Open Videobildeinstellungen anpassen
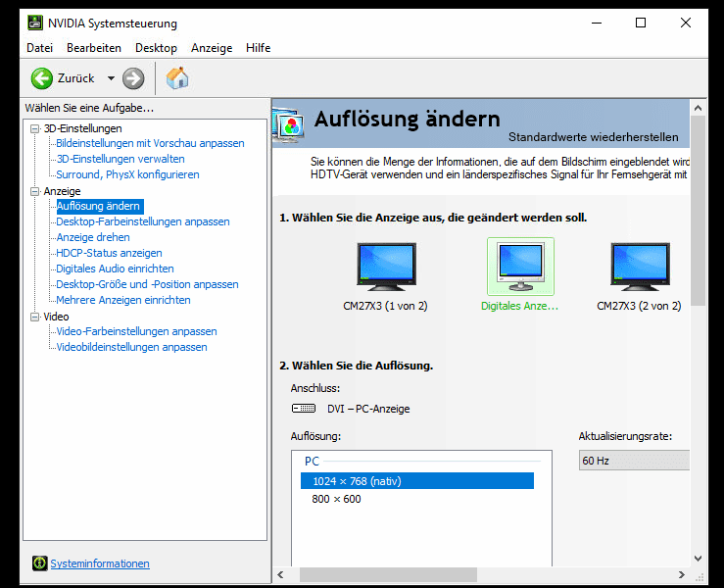 (131, 347)
